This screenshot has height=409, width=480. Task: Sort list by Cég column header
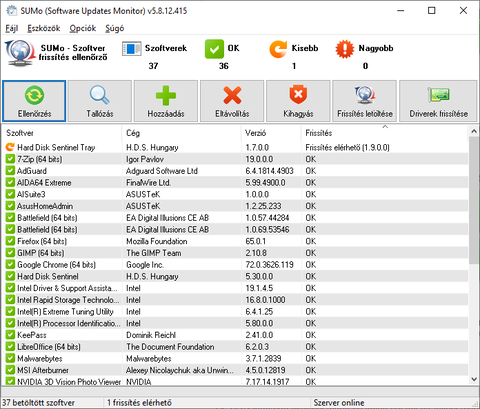(x=182, y=133)
